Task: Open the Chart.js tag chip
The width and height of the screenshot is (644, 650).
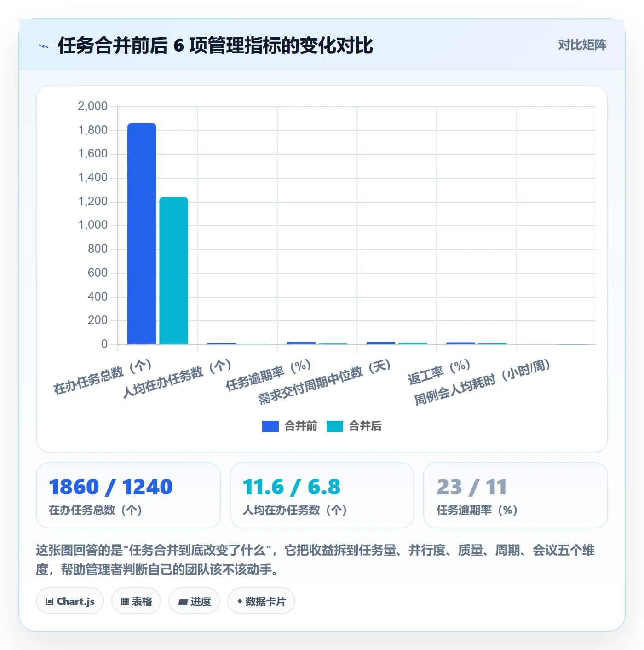Action: pos(70,601)
